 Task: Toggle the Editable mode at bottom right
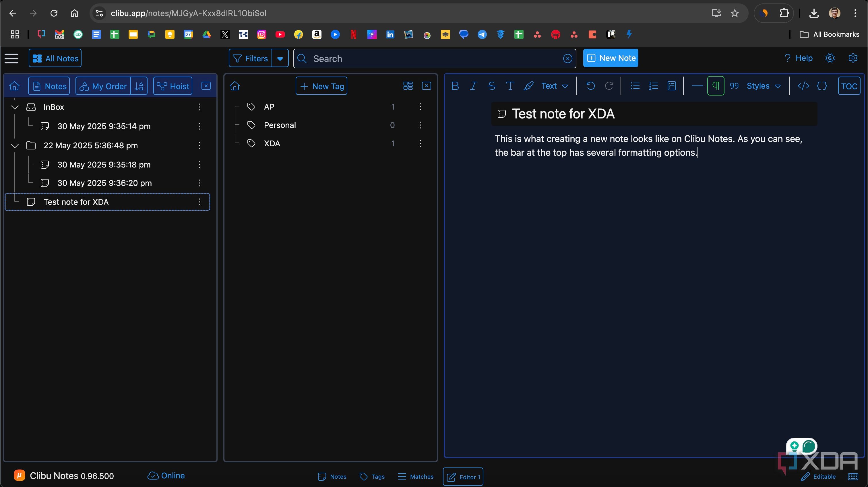pyautogui.click(x=818, y=477)
